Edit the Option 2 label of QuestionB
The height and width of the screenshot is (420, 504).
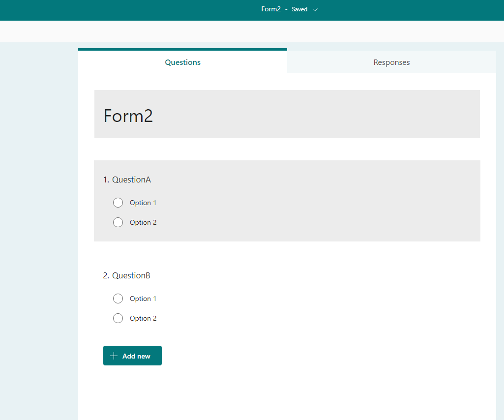(x=143, y=318)
